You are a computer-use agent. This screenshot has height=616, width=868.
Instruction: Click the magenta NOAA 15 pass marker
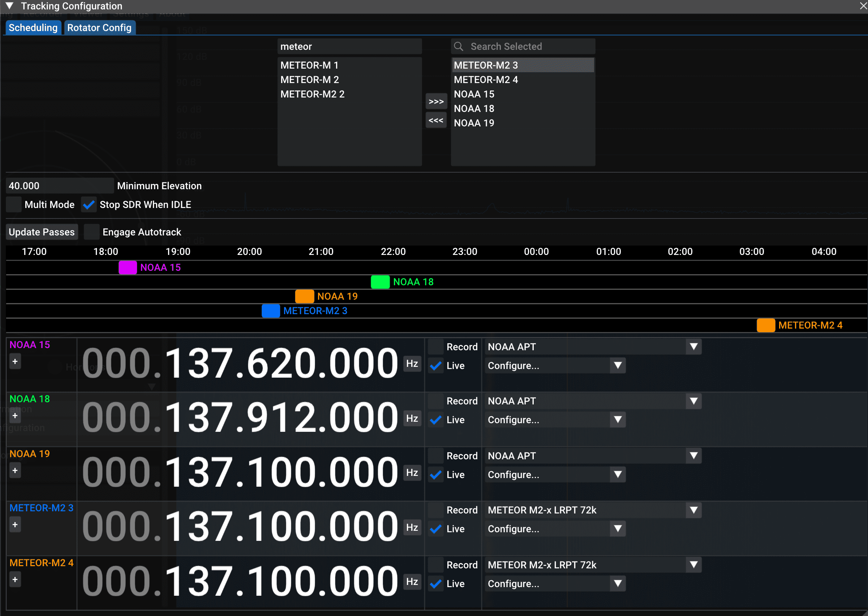click(x=128, y=268)
